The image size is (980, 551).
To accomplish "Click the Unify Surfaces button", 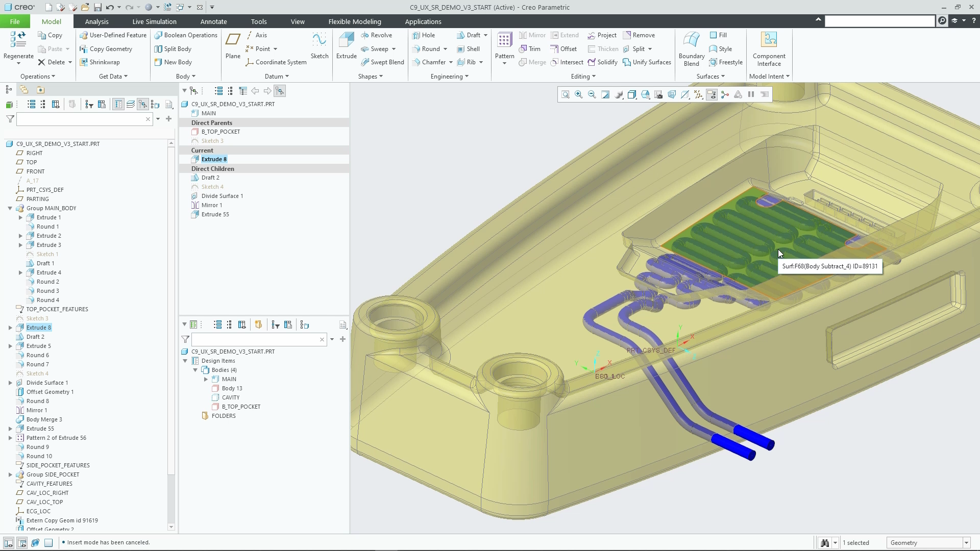I will 647,62.
